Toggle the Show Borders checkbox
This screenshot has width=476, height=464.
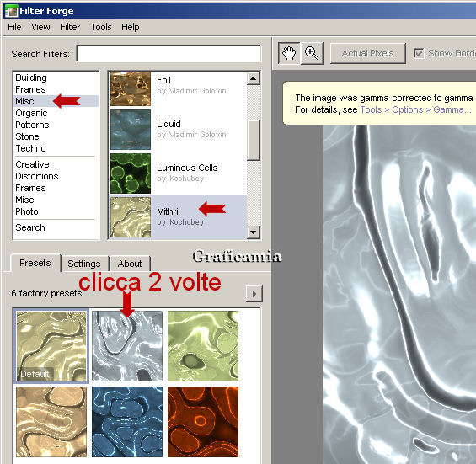[x=419, y=53]
